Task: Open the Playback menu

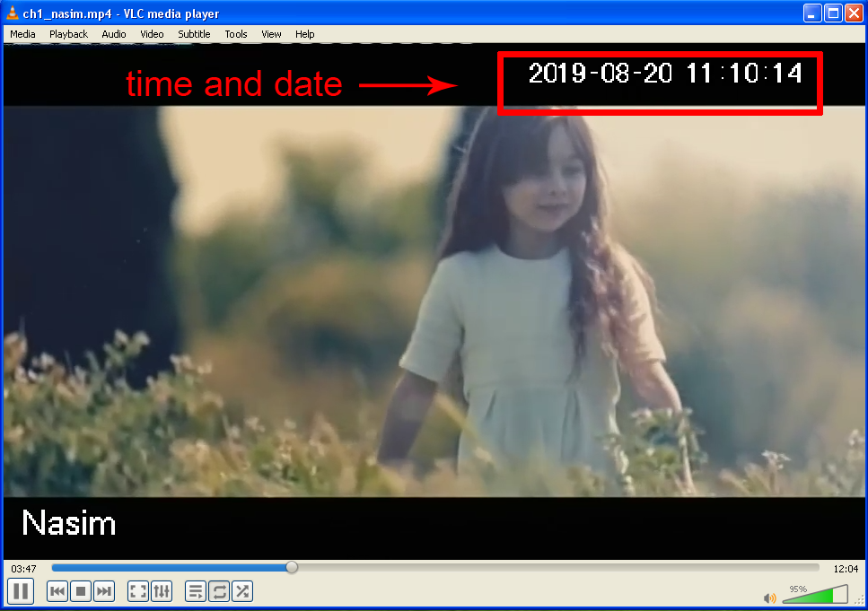Action: click(x=68, y=34)
